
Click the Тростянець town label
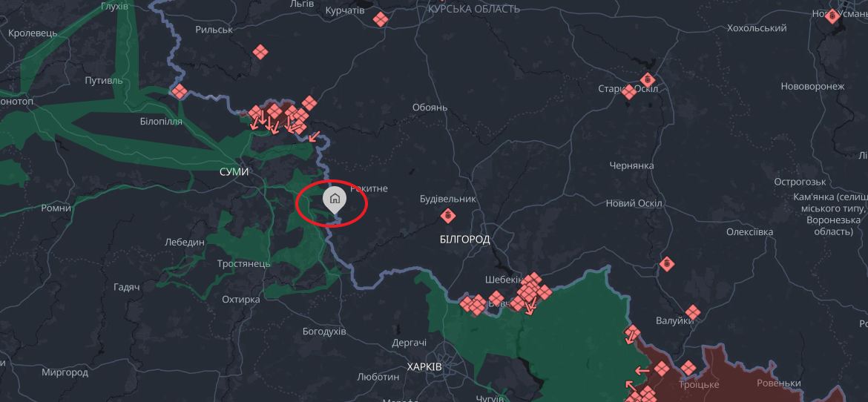point(243,263)
